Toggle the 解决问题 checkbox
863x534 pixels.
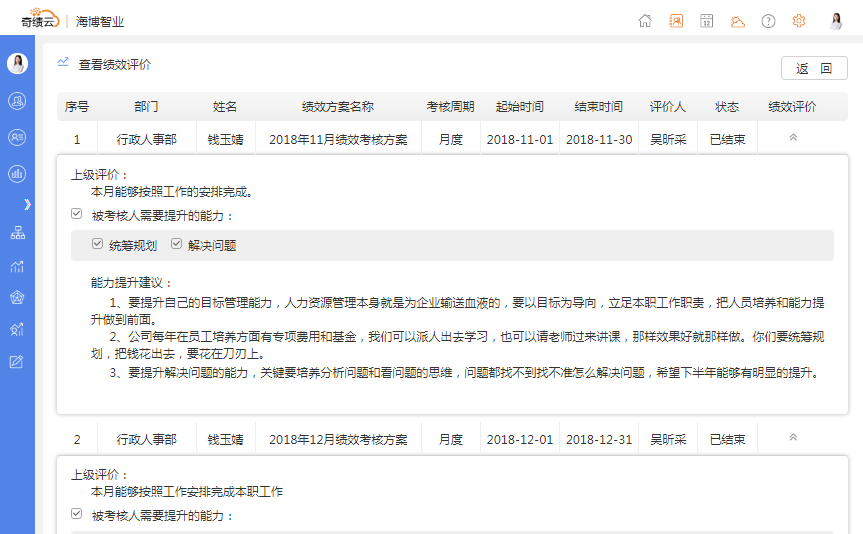[x=176, y=243]
